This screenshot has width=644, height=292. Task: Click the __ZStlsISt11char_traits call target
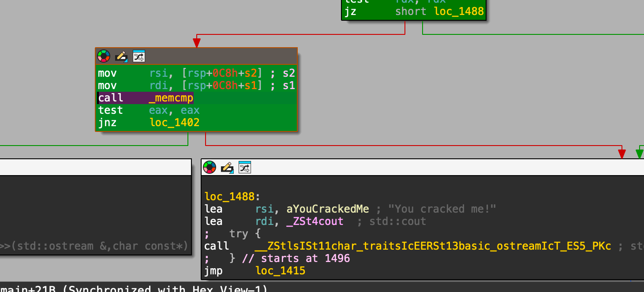click(x=432, y=246)
